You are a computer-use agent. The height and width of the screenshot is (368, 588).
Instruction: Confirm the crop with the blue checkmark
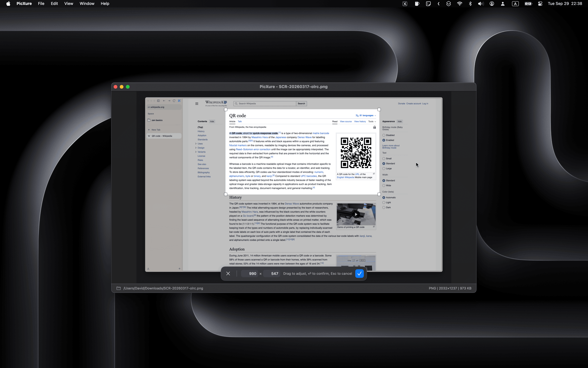tap(359, 273)
